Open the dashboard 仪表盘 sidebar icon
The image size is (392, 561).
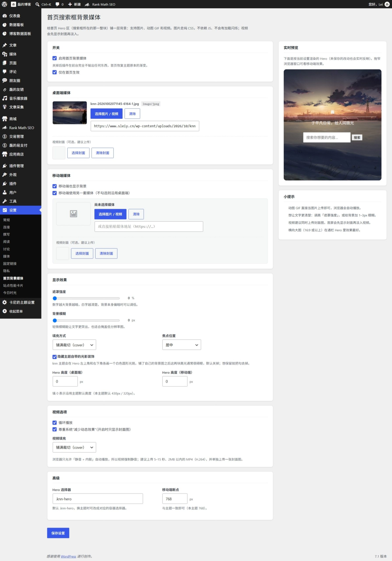5,16
